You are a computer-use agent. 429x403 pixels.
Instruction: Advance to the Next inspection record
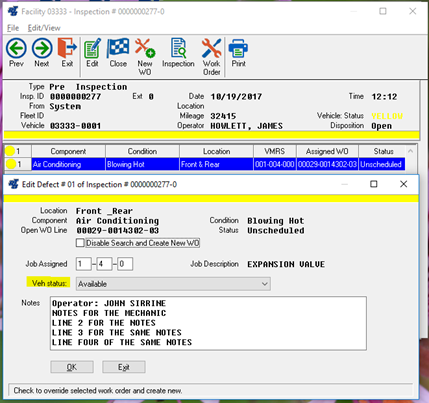point(42,52)
